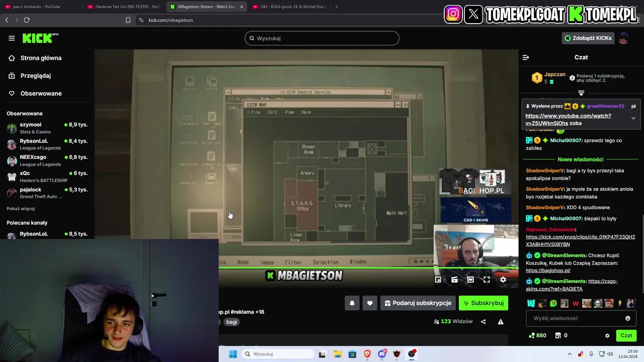Toggle theater mode in player
644x362 pixels.
click(470, 280)
